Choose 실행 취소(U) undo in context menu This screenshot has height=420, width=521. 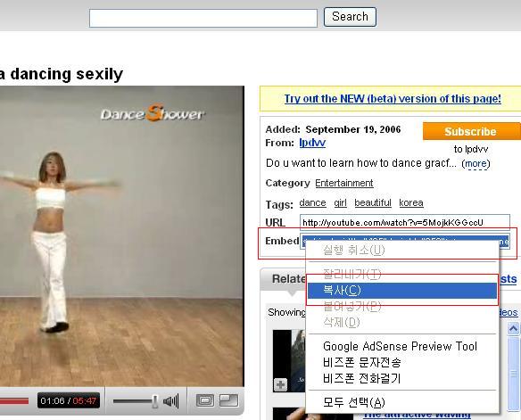click(x=402, y=250)
